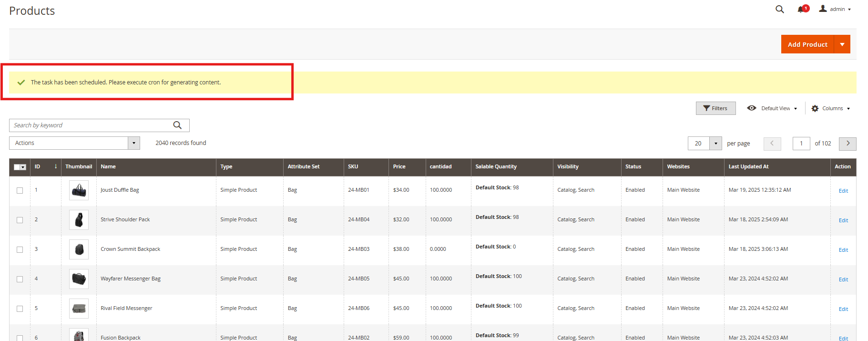868x341 pixels.
Task: Select the Joust Duffle Bag row checkbox
Action: coord(20,190)
